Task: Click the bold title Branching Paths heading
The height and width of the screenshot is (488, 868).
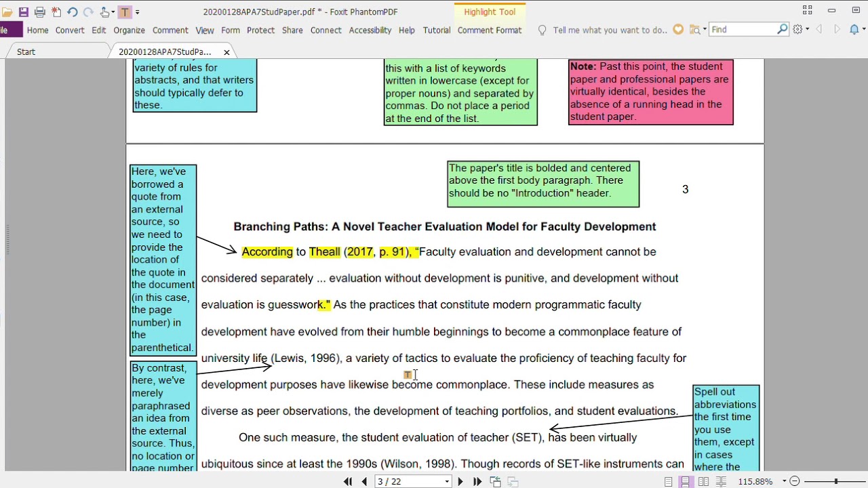Action: click(x=445, y=226)
